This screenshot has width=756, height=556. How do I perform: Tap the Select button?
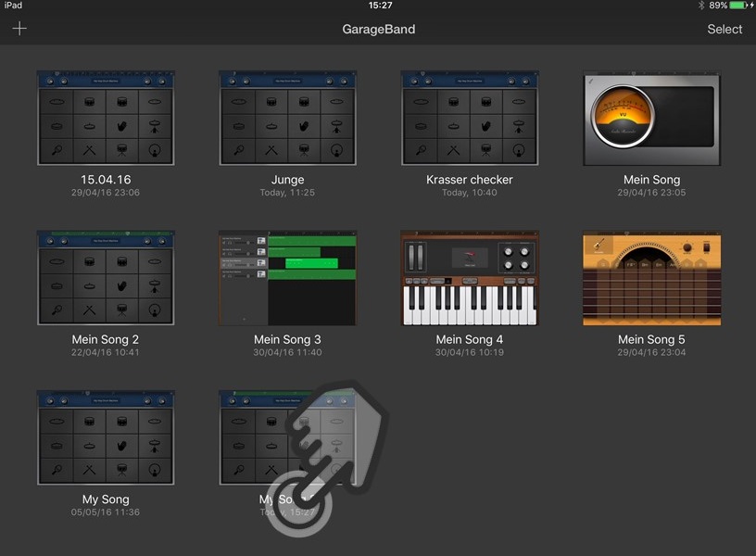(x=724, y=29)
